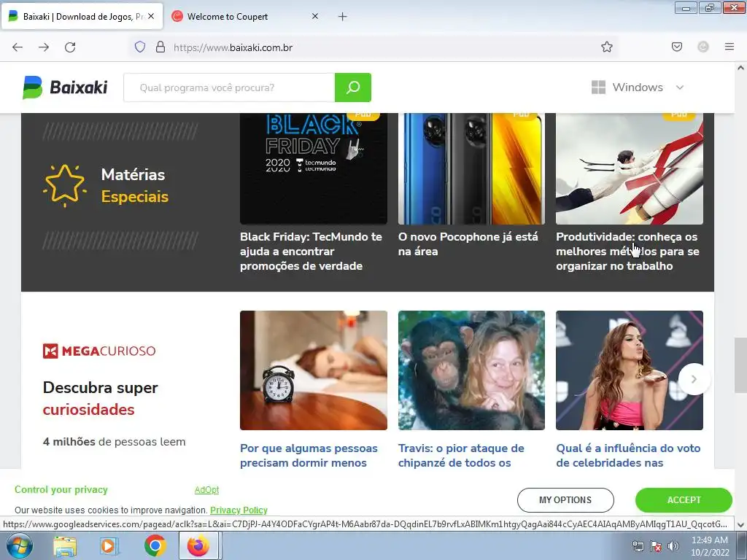The image size is (747, 560).
Task: Open the Privacy Policy link
Action: pos(239,510)
